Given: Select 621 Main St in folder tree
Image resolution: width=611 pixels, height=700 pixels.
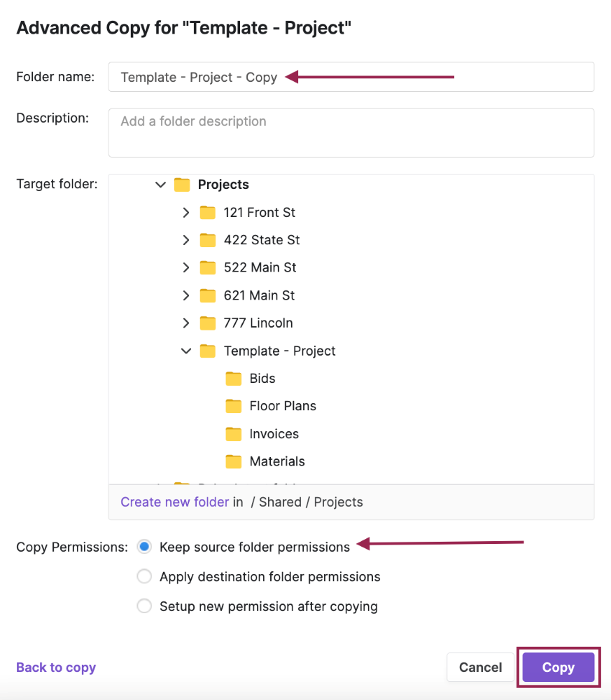Looking at the screenshot, I should point(259,295).
